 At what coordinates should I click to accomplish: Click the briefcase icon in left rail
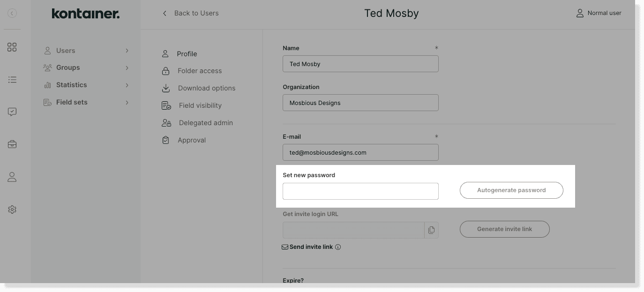(12, 144)
